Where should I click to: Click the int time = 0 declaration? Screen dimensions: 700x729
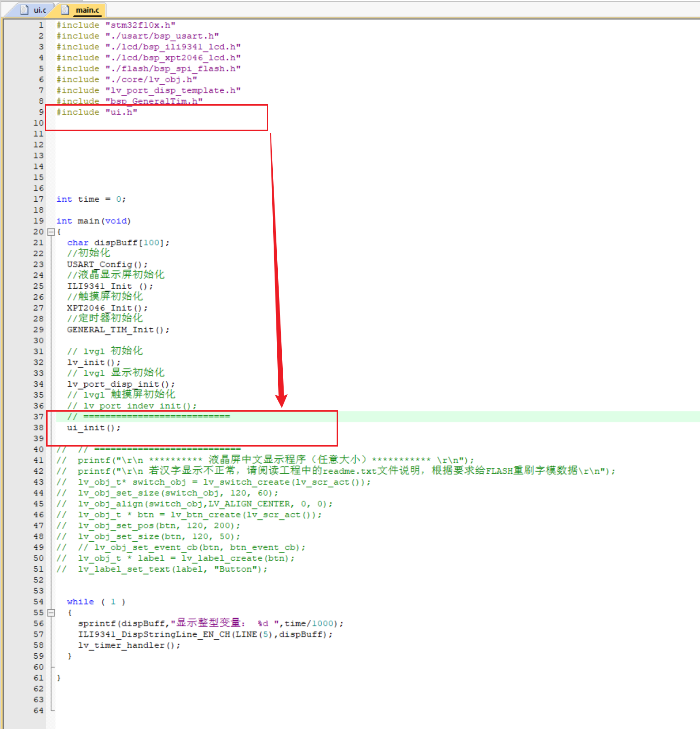[x=91, y=199]
